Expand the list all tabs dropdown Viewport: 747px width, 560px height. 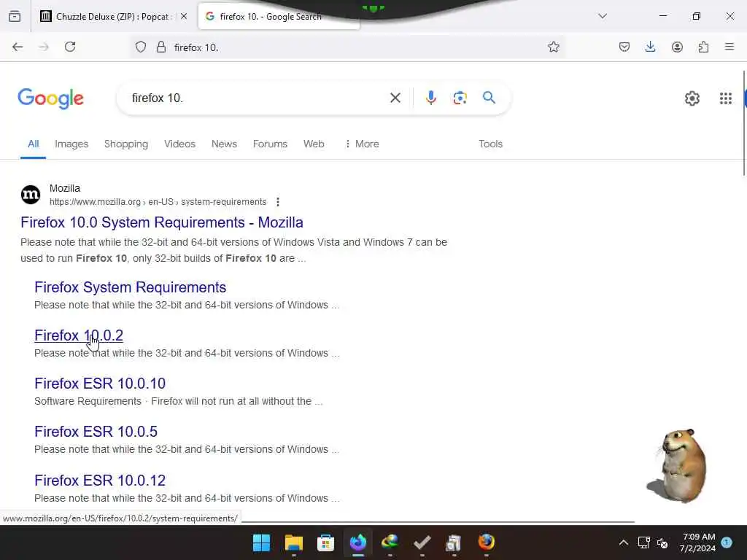tap(603, 16)
